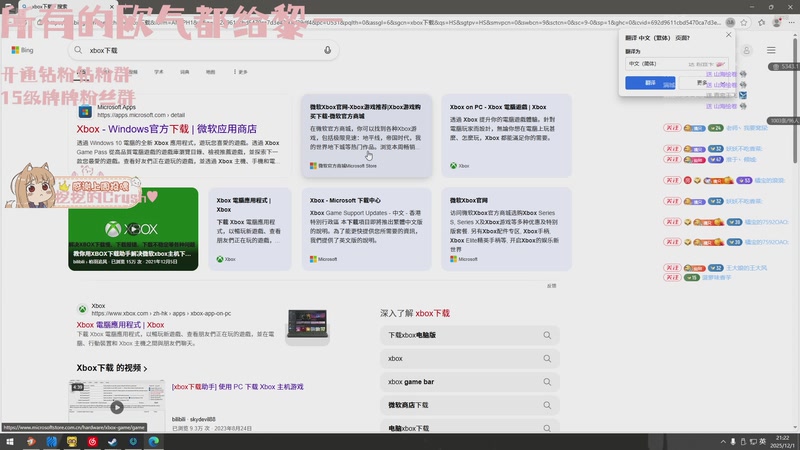Open the 微软Xbox官网 Series card

pos(507,229)
